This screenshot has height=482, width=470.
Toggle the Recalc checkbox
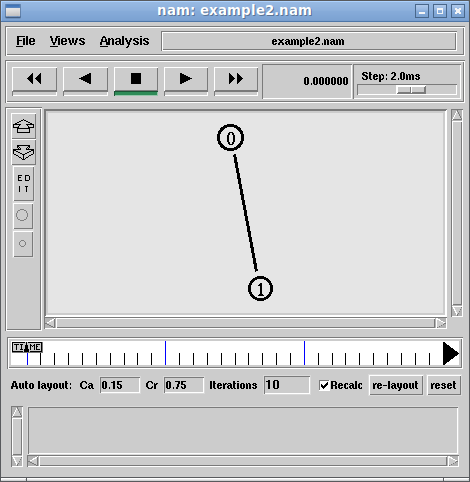(x=324, y=385)
